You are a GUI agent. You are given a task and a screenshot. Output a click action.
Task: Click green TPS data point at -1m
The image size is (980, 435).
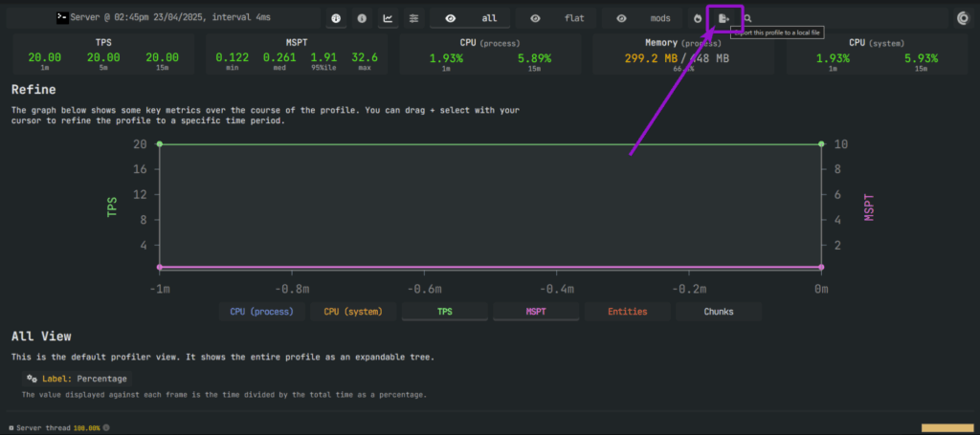coord(160,144)
